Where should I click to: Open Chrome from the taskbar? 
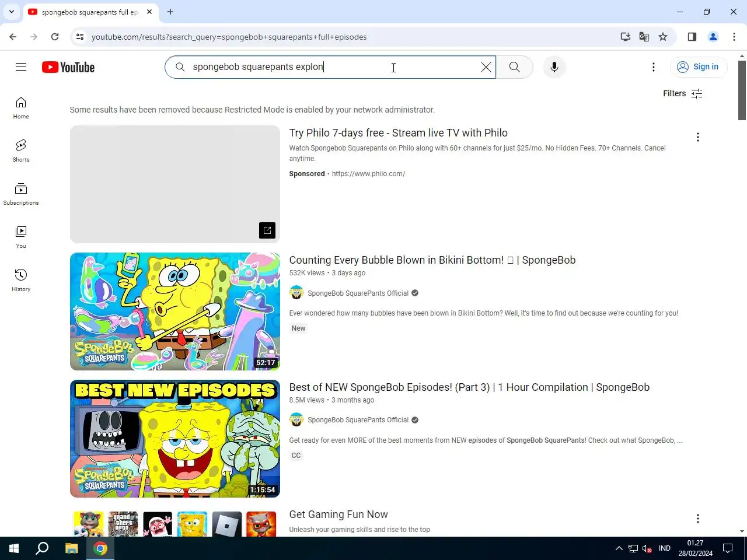coord(100,548)
